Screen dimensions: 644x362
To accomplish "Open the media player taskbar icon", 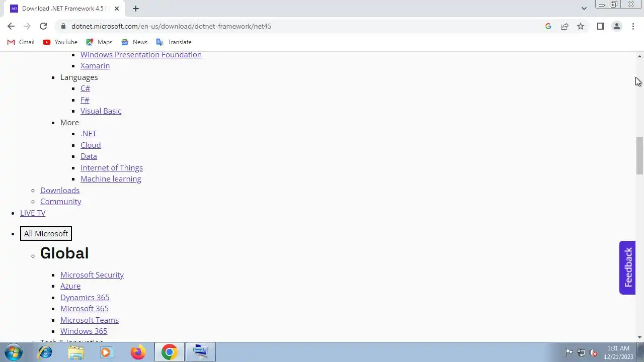I will (106, 352).
